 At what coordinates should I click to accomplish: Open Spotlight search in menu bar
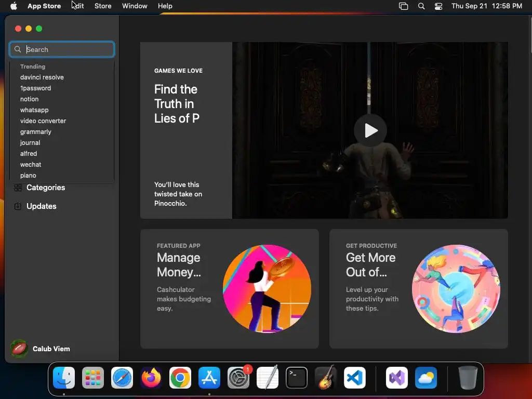pos(421,6)
